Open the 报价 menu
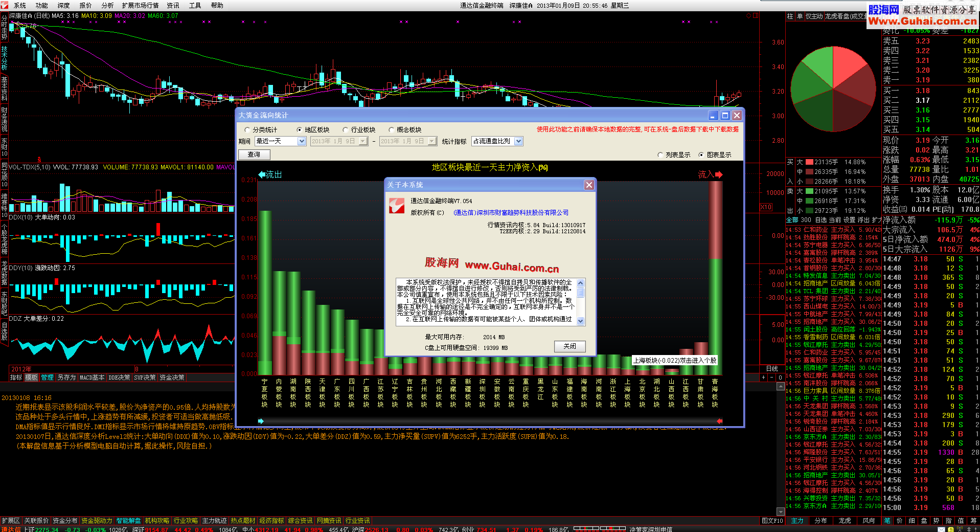The height and width of the screenshot is (532, 980). (x=86, y=6)
